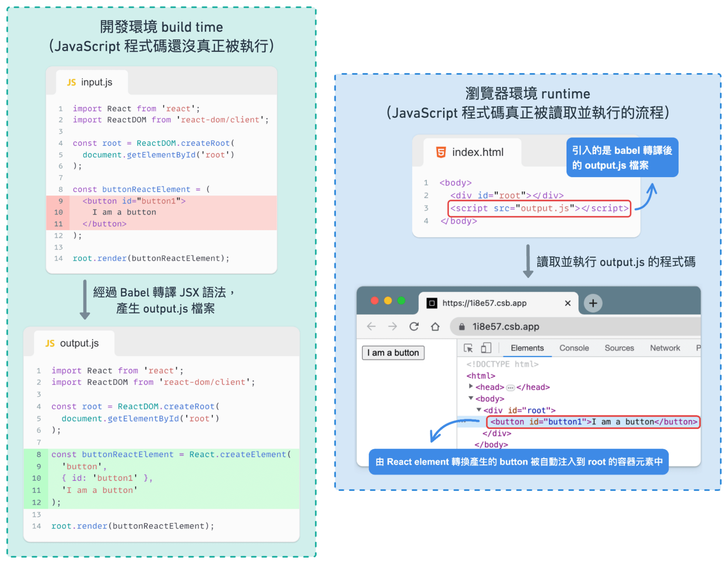Select the index.html file tab
The width and height of the screenshot is (728, 564).
pyautogui.click(x=472, y=152)
